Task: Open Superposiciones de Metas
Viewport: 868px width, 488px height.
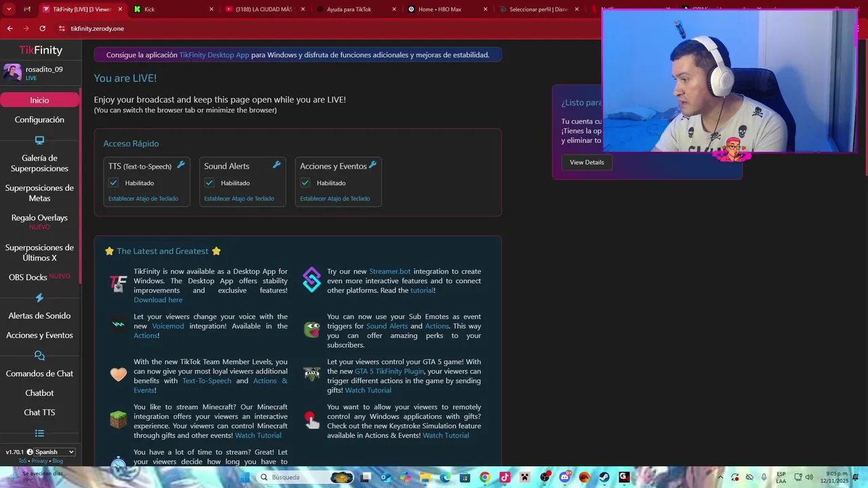Action: tap(39, 193)
